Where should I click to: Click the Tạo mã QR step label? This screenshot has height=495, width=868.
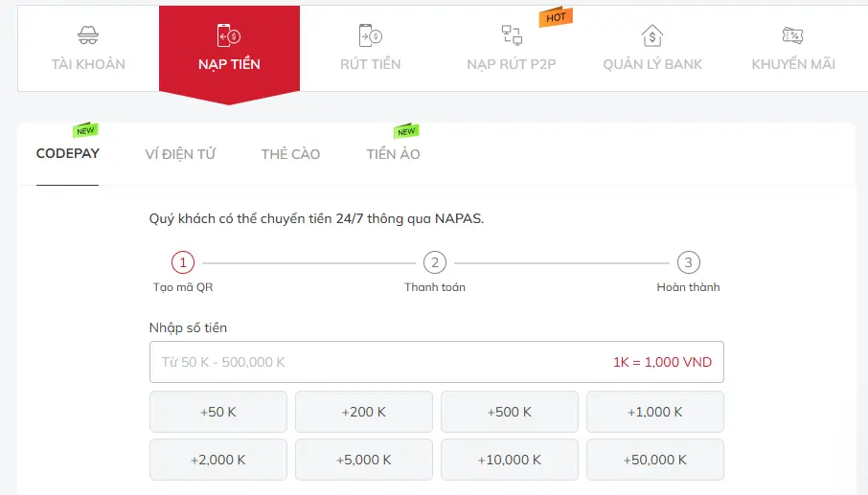(183, 287)
